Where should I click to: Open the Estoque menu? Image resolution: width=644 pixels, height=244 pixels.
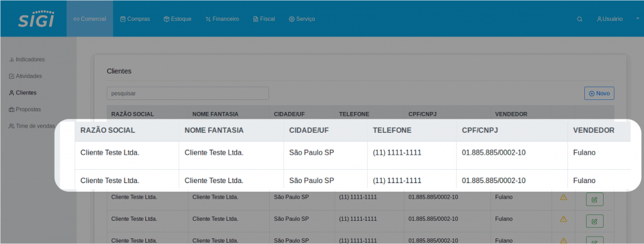[177, 19]
